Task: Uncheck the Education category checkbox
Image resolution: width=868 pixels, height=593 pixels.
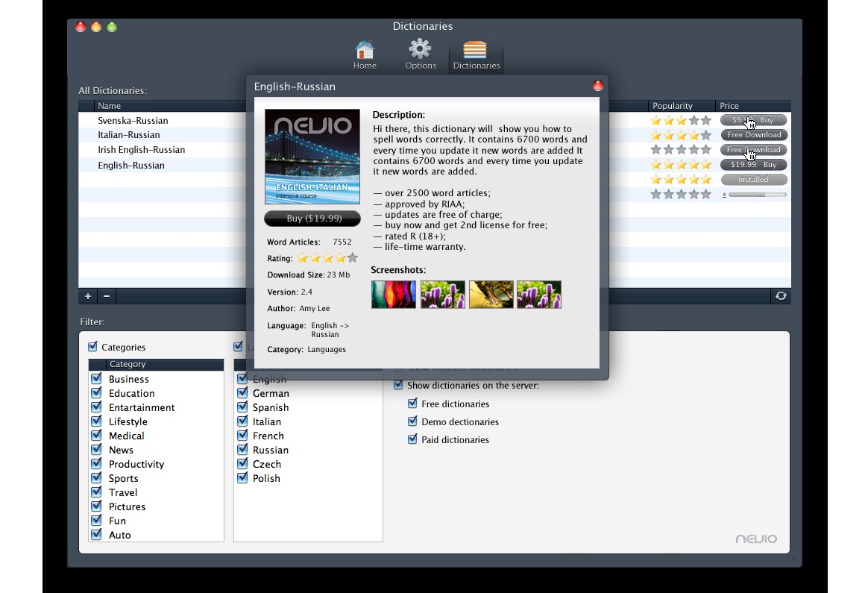Action: [x=96, y=392]
